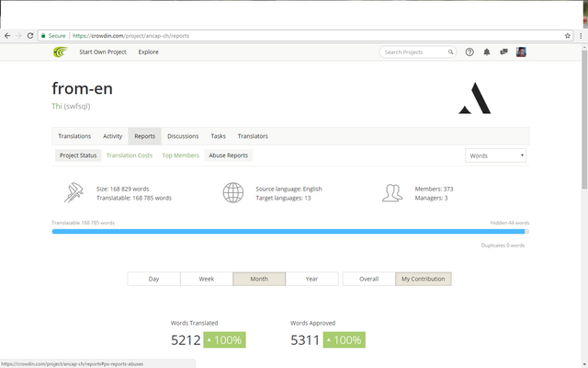588x368 pixels.
Task: Select the Week period toggle
Action: (206, 279)
